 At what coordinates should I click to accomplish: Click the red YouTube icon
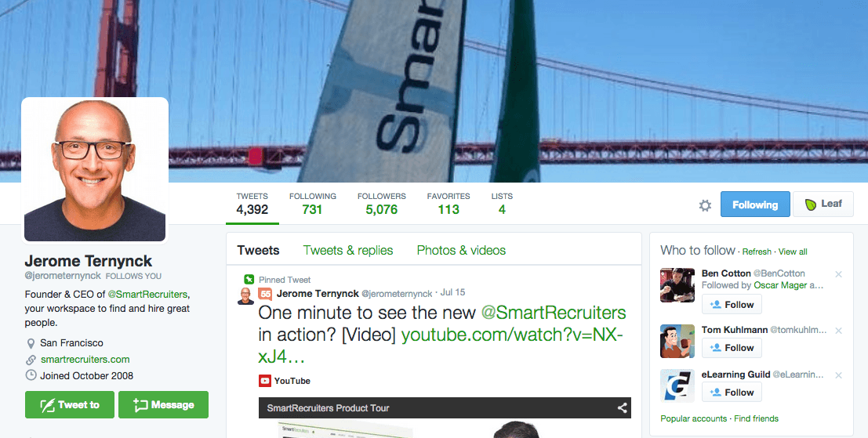coord(264,381)
